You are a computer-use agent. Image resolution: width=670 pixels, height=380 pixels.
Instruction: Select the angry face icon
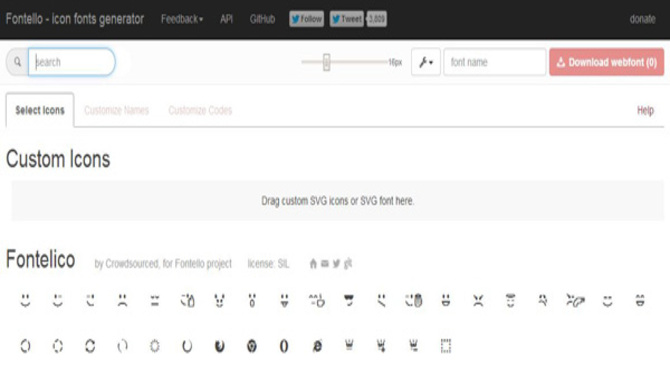click(478, 300)
